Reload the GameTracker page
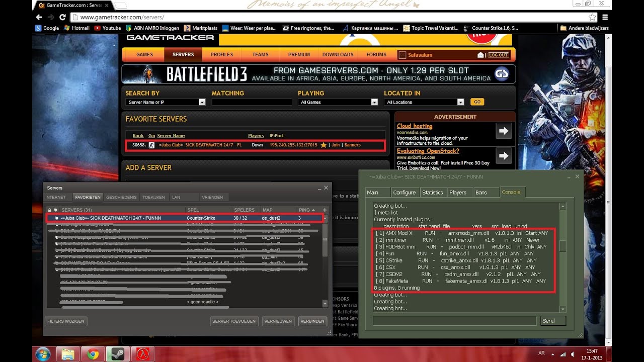Screen dimensions: 644x362 (63, 17)
